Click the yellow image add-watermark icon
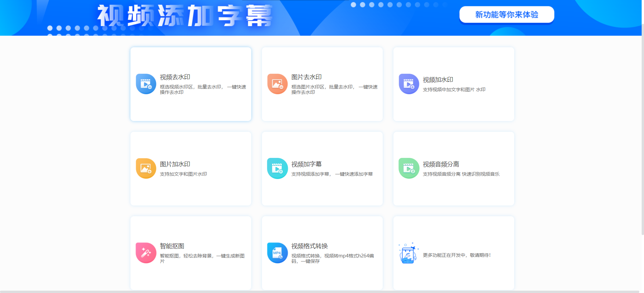 (146, 168)
